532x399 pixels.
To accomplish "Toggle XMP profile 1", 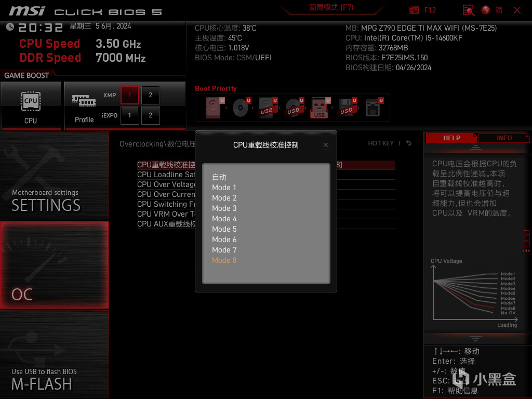I will coord(129,95).
